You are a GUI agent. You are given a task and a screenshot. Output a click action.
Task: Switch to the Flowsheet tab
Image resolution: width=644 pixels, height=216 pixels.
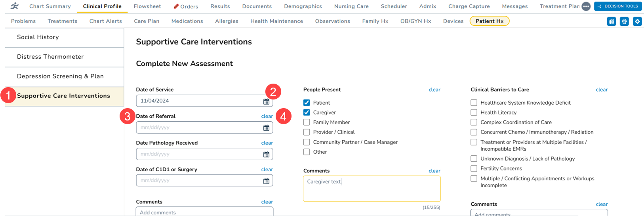(x=147, y=6)
